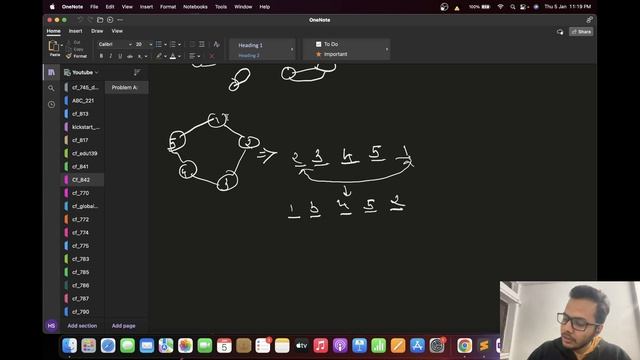Select the Cf_842 section
640x360 pixels.
click(83, 180)
